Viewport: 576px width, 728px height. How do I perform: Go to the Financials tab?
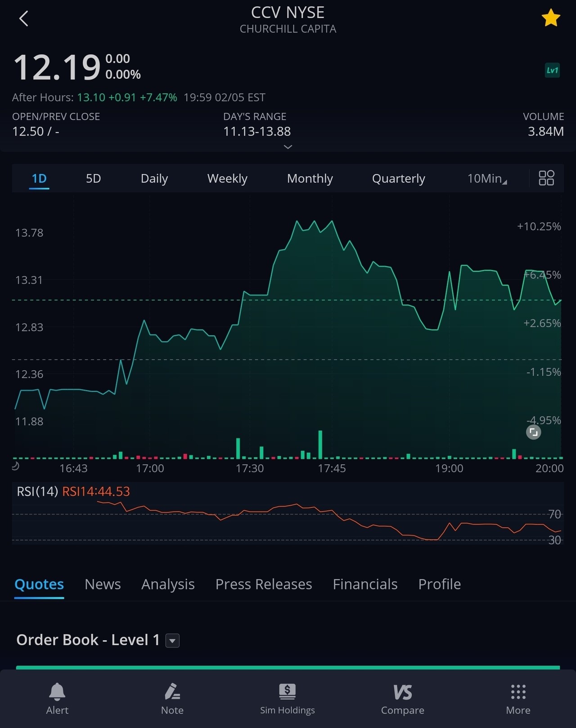tap(365, 584)
